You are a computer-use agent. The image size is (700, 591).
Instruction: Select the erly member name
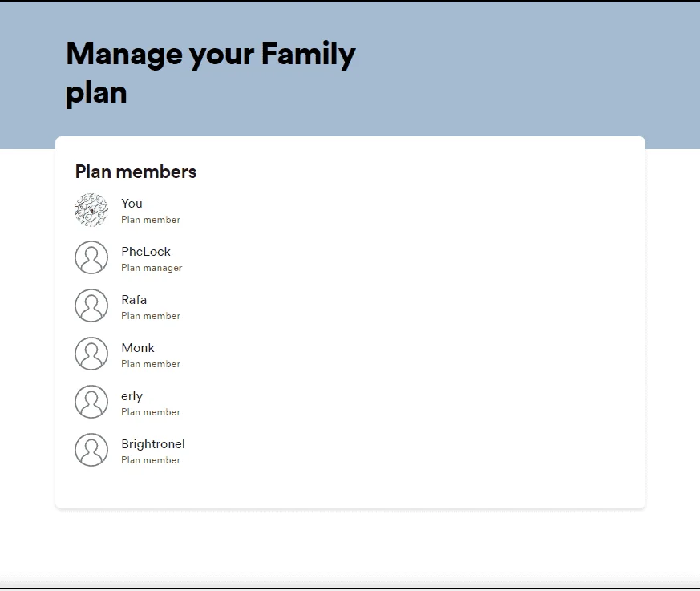(132, 396)
